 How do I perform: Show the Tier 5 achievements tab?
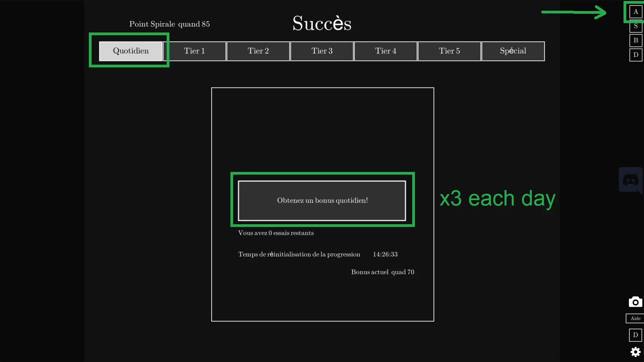tap(449, 51)
